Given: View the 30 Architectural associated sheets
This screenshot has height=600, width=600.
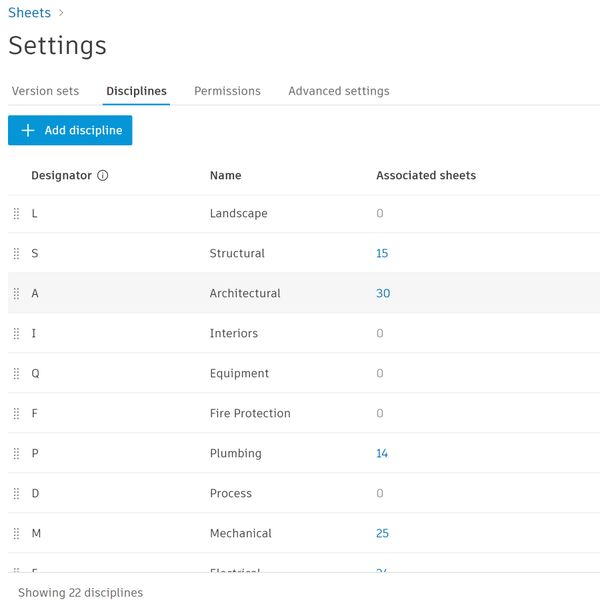Looking at the screenshot, I should 383,294.
